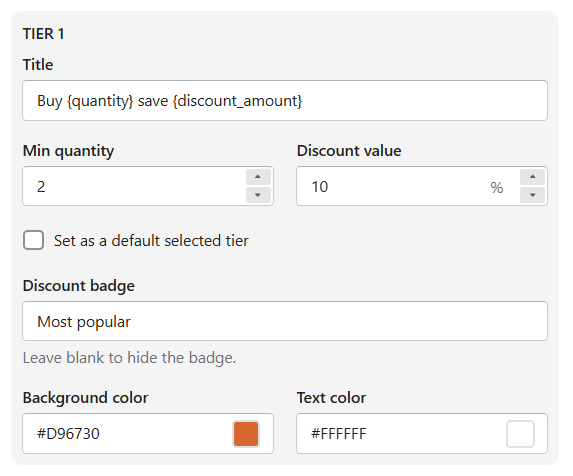Click the TIER 1 heading
The image size is (573, 476).
point(43,34)
